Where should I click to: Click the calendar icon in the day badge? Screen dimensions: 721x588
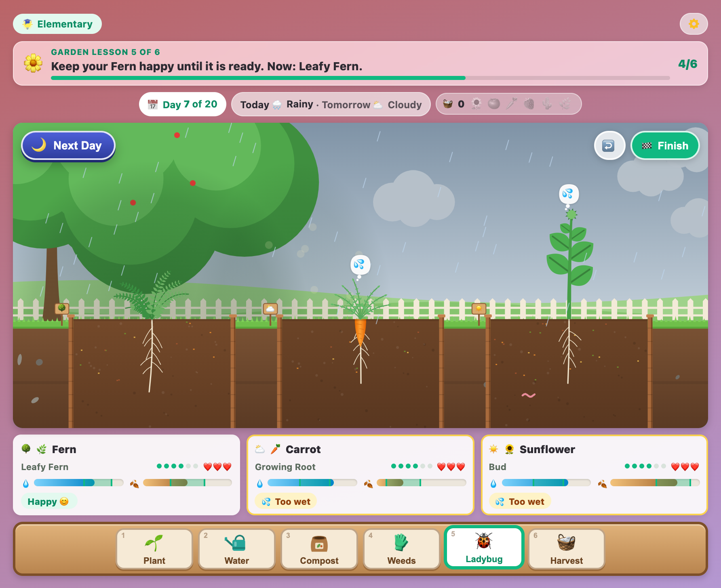(152, 105)
